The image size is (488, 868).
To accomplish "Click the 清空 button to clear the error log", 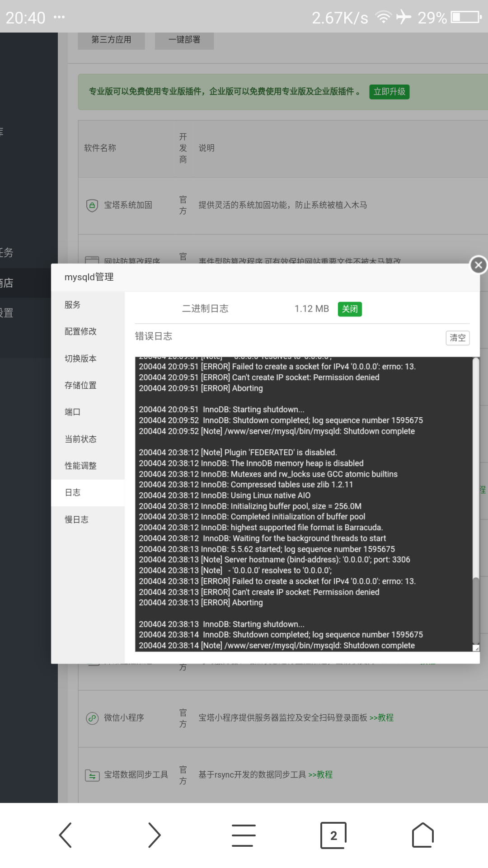I will click(457, 338).
